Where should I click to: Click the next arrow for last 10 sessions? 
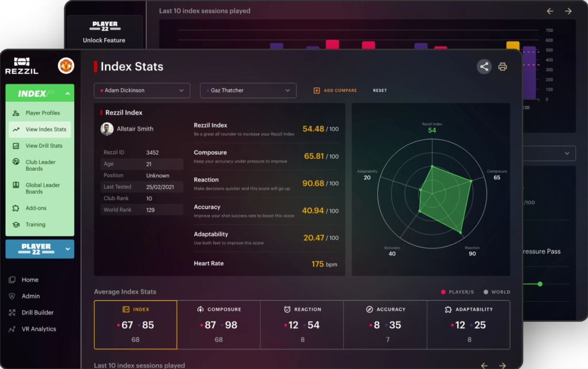point(502,365)
